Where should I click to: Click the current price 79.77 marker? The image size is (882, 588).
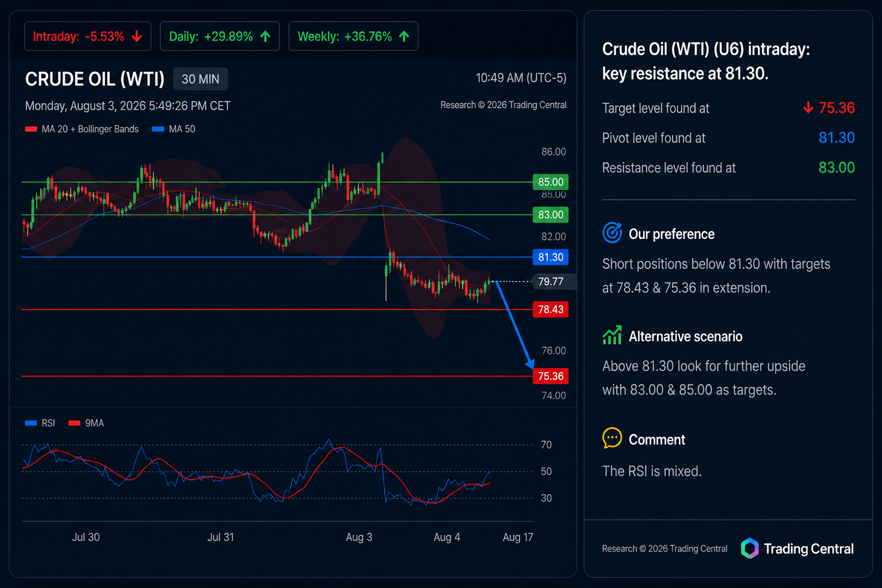pyautogui.click(x=551, y=281)
